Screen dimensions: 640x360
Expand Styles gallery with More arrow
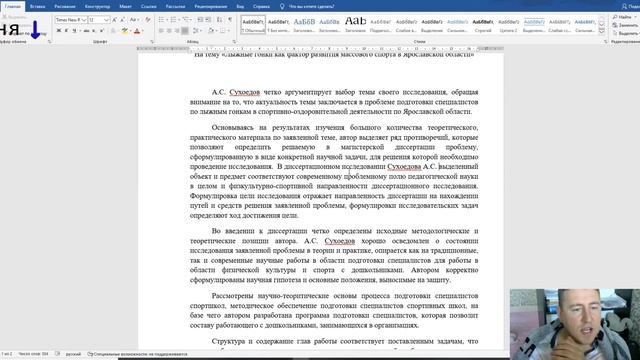tap(602, 32)
